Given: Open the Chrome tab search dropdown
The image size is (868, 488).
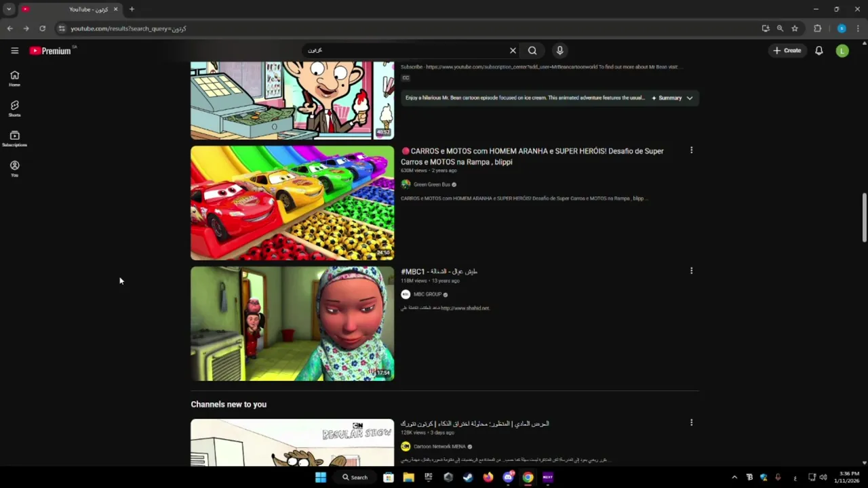Looking at the screenshot, I should [9, 9].
